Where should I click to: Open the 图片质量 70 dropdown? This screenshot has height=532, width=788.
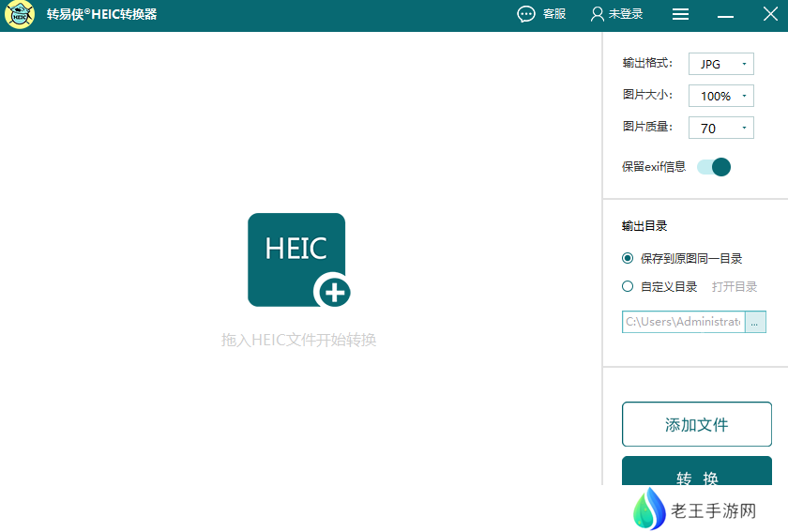720,129
